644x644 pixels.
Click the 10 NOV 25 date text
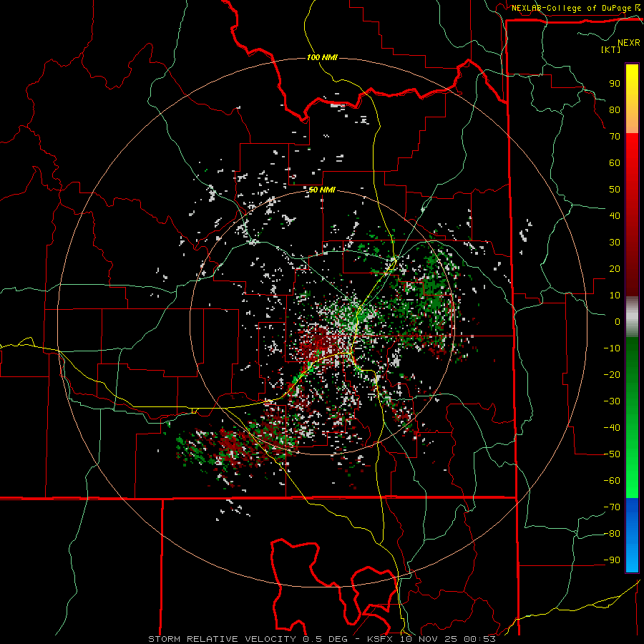pos(428,639)
